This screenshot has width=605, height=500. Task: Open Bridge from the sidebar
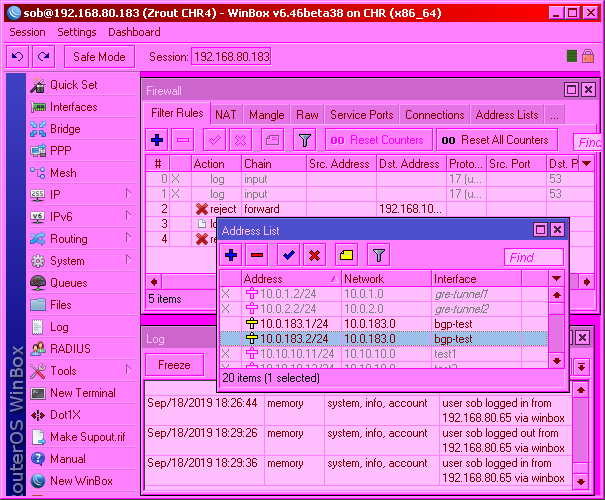(x=83, y=129)
